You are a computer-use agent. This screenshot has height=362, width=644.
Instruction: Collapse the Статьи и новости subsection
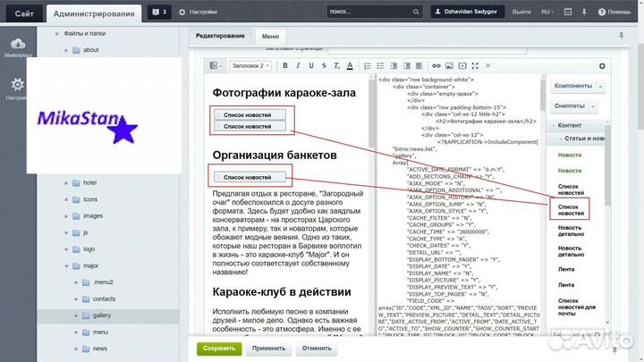(560, 139)
